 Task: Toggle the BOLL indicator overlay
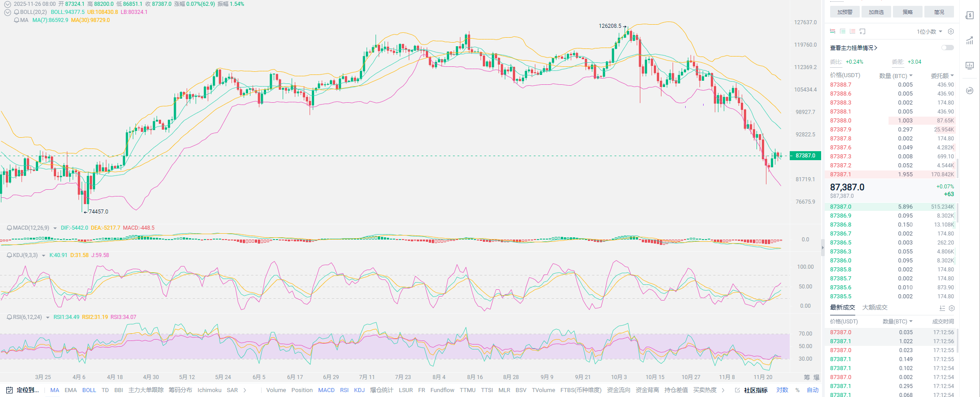tap(89, 390)
